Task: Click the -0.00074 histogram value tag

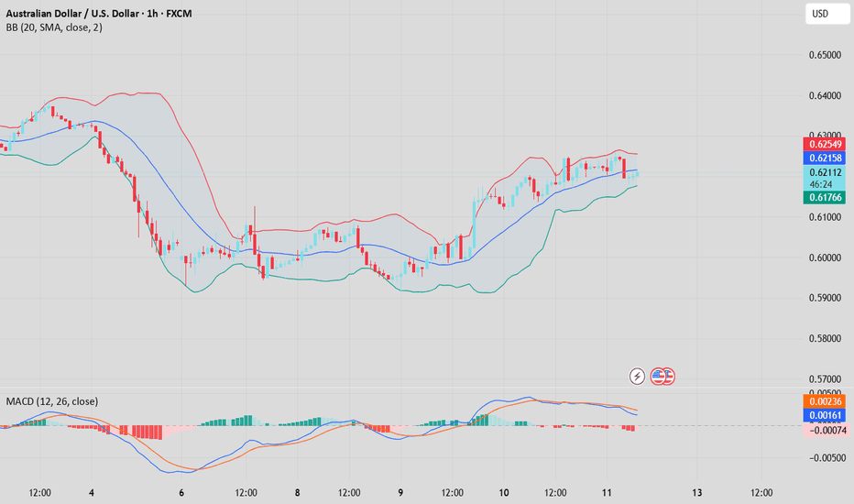Action: coord(825,431)
